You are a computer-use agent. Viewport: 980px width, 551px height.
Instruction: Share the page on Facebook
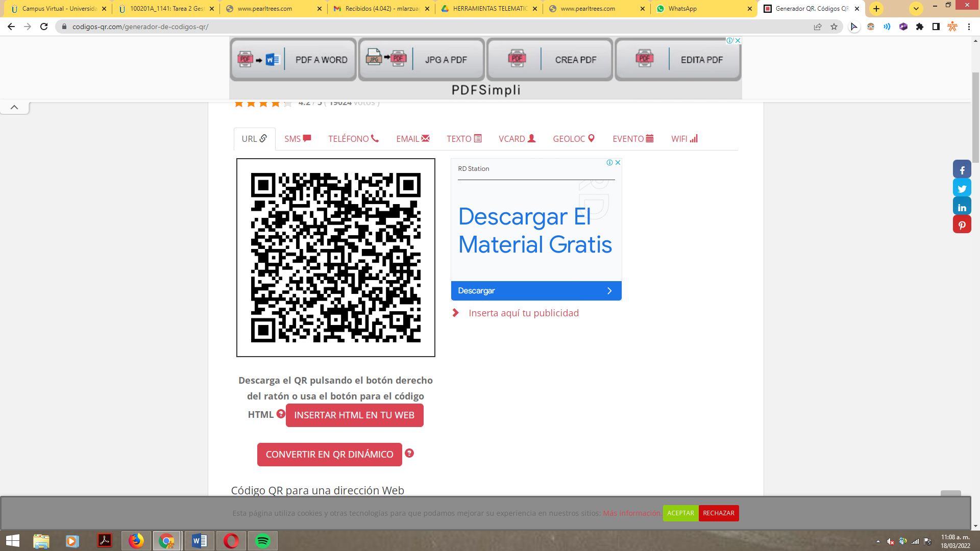pos(962,169)
